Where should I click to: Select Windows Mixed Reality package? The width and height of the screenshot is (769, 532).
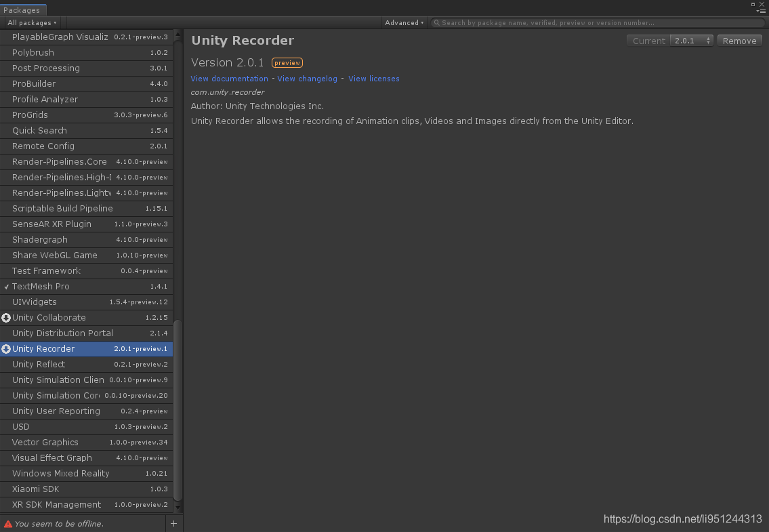[x=86, y=474]
